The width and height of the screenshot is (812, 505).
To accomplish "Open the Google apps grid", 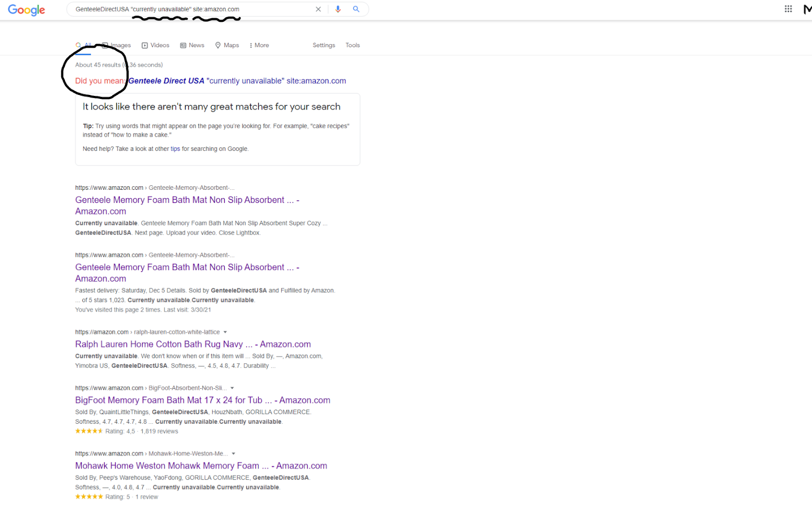I will tap(788, 9).
